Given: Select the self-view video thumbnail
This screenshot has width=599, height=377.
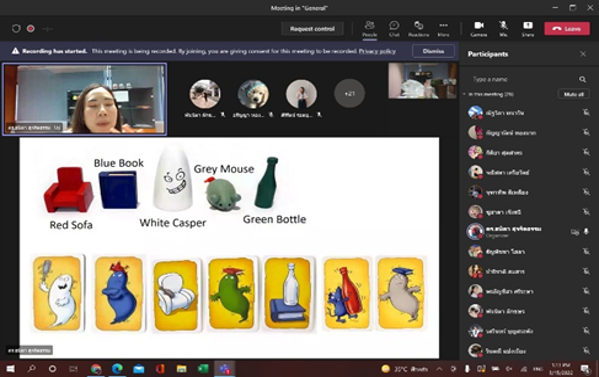Looking at the screenshot, I should 423,81.
